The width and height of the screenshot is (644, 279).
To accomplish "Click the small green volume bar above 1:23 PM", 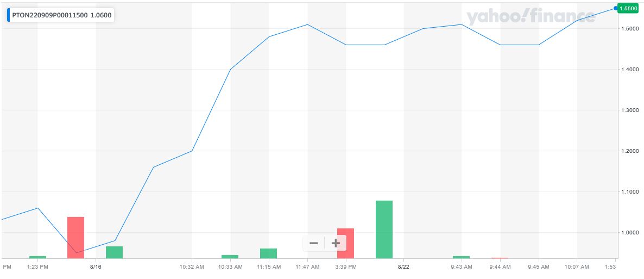I will pos(37,257).
